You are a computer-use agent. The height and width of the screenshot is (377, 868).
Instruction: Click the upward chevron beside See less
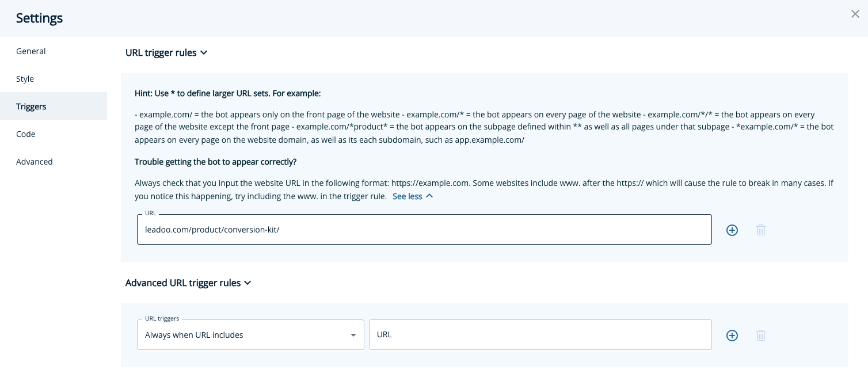[429, 196]
